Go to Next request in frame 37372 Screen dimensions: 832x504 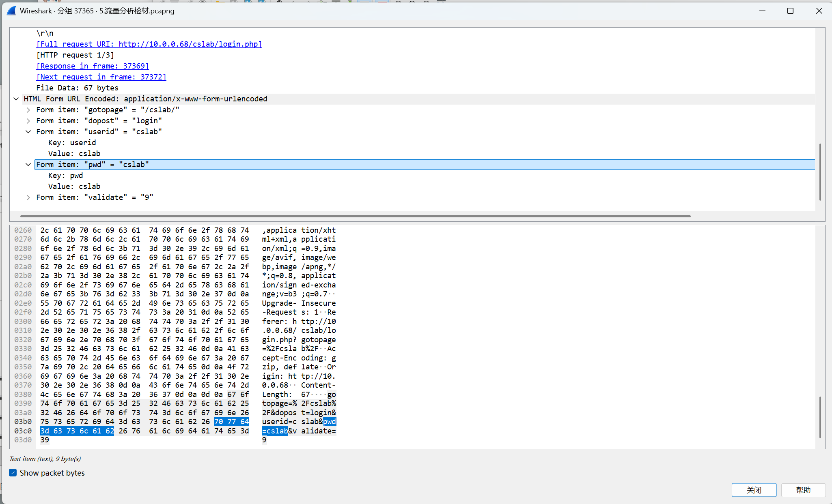tap(101, 77)
